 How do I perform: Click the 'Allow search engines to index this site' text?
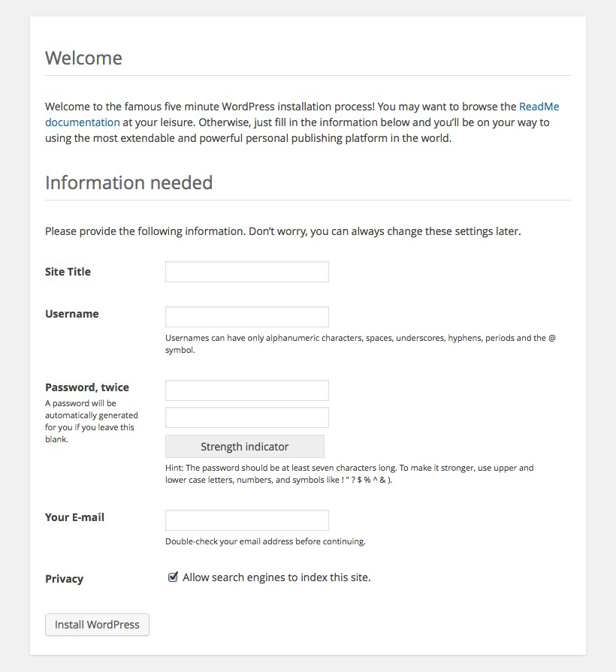(x=276, y=577)
